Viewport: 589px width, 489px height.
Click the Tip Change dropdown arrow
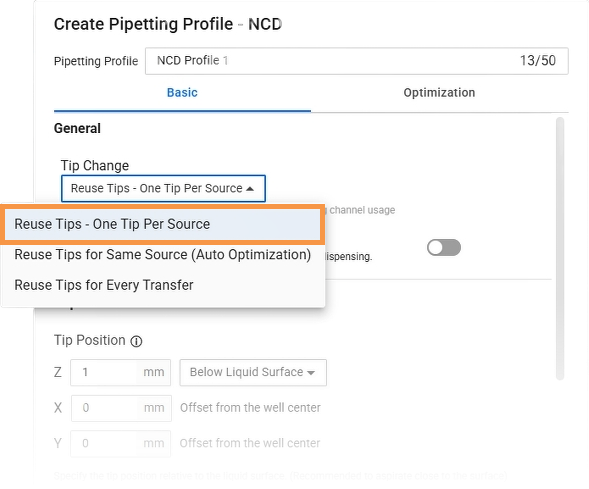point(250,189)
